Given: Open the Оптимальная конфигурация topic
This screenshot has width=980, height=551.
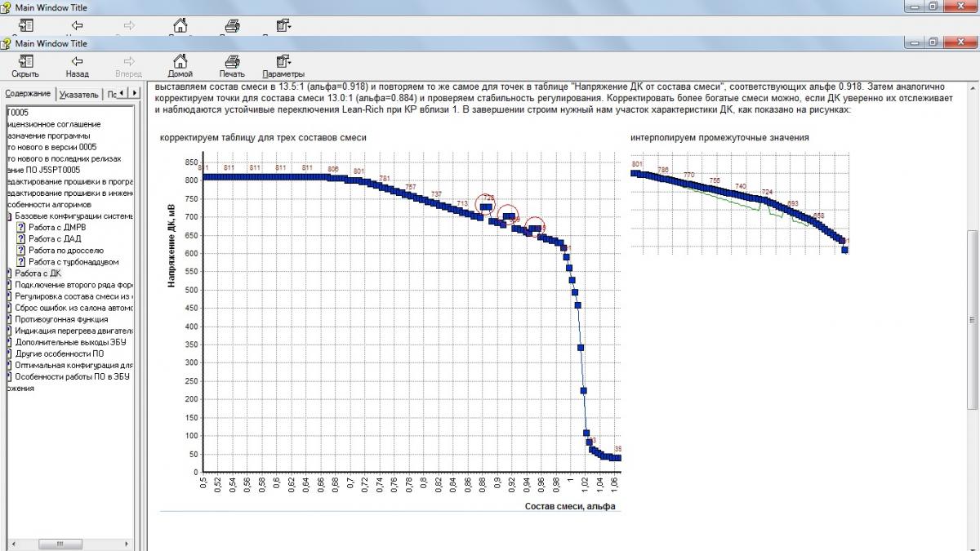Looking at the screenshot, I should click(73, 365).
